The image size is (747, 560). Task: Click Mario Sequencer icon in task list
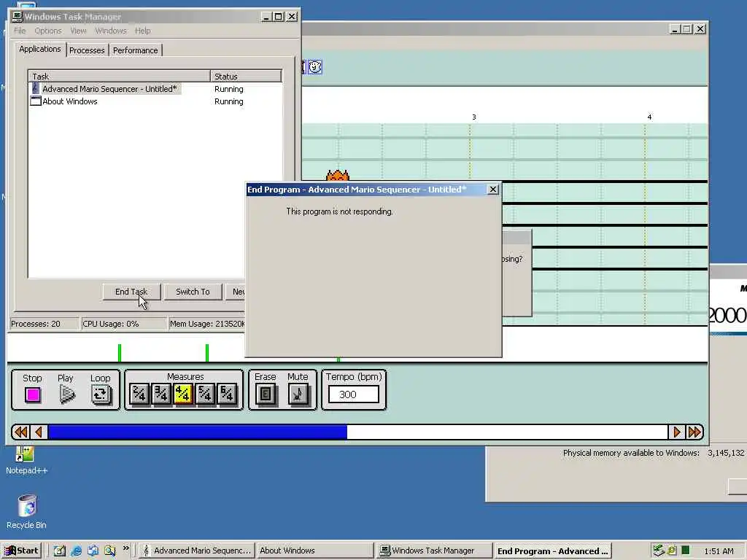pos(35,88)
